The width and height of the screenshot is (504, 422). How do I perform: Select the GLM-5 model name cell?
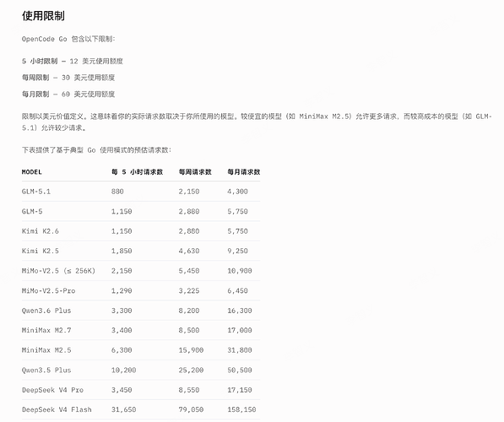[32, 211]
